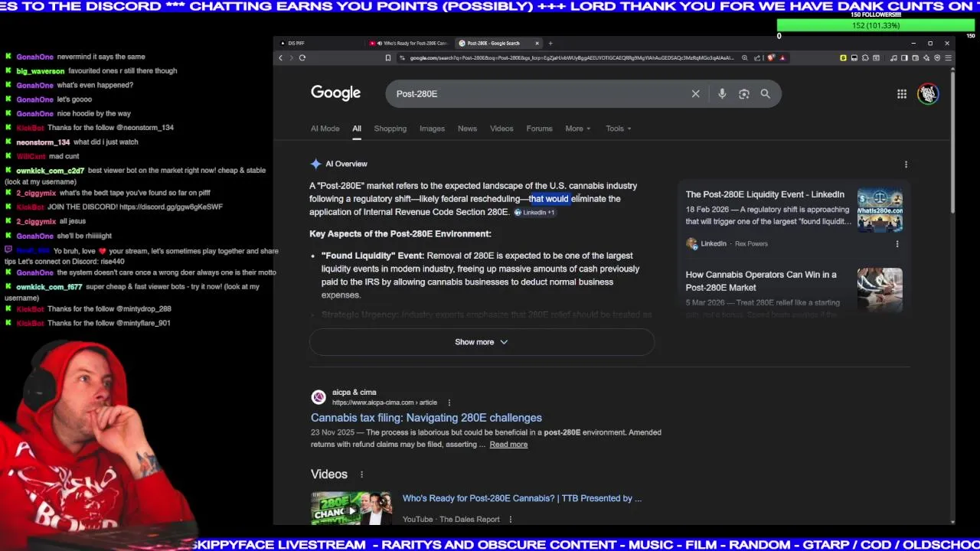The width and height of the screenshot is (980, 551).
Task: Click the yellow S extension icon
Action: pyautogui.click(x=843, y=58)
